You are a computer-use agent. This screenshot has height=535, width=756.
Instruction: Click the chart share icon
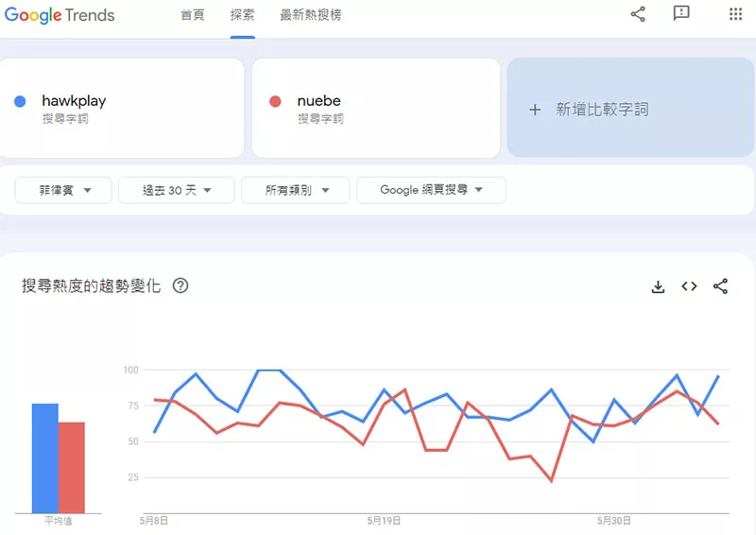pyautogui.click(x=720, y=286)
